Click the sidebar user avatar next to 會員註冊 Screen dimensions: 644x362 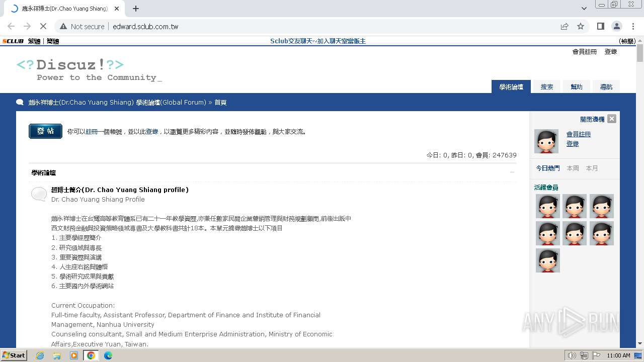546,141
